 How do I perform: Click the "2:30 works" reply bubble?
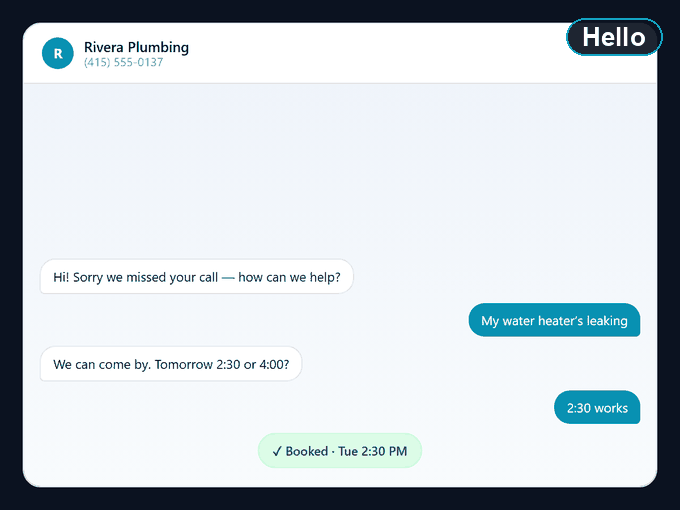pyautogui.click(x=597, y=407)
